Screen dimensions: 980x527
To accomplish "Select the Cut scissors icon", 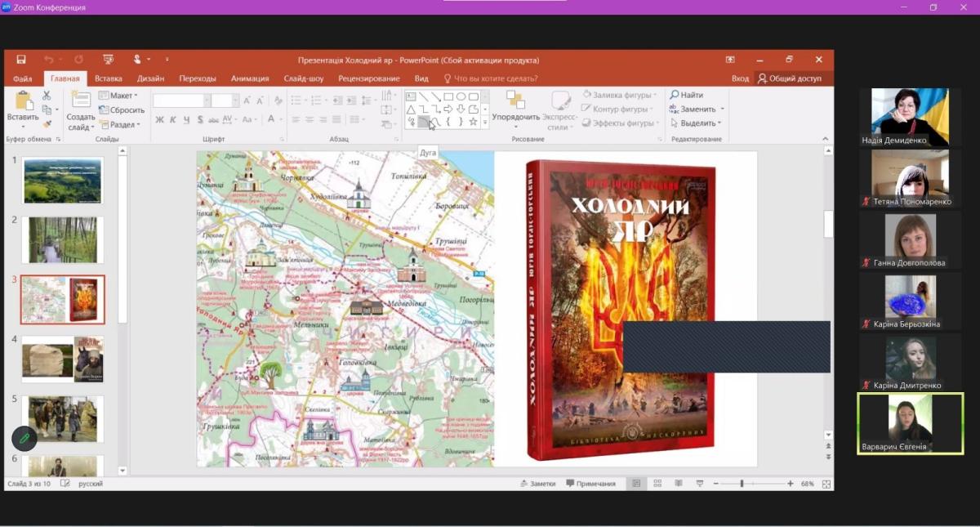I will [x=47, y=96].
